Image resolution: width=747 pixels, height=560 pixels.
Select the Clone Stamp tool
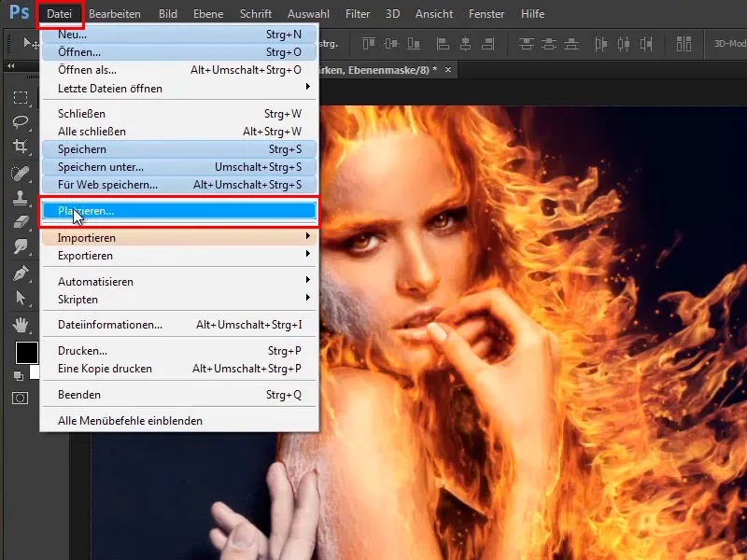coord(20,198)
